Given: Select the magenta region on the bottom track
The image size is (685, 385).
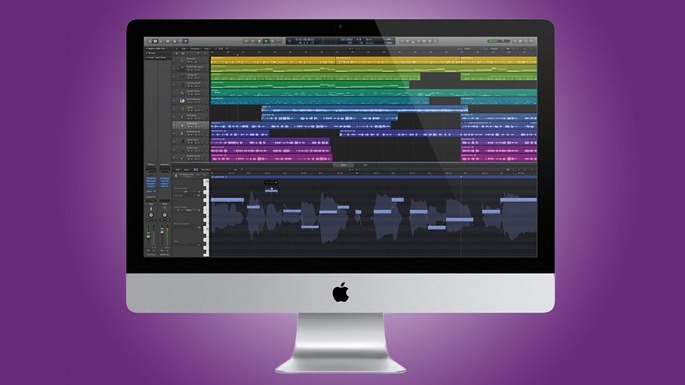Looking at the screenshot, I should coord(271,157).
